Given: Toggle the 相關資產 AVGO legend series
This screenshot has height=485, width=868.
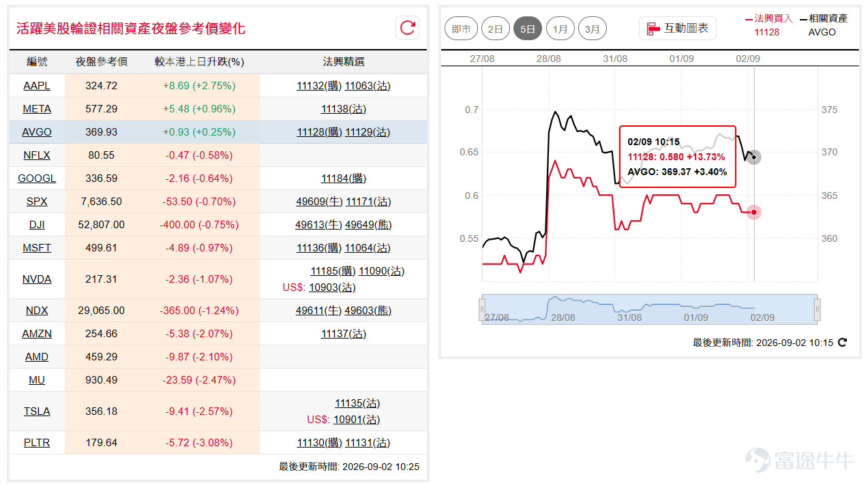Looking at the screenshot, I should 824,25.
